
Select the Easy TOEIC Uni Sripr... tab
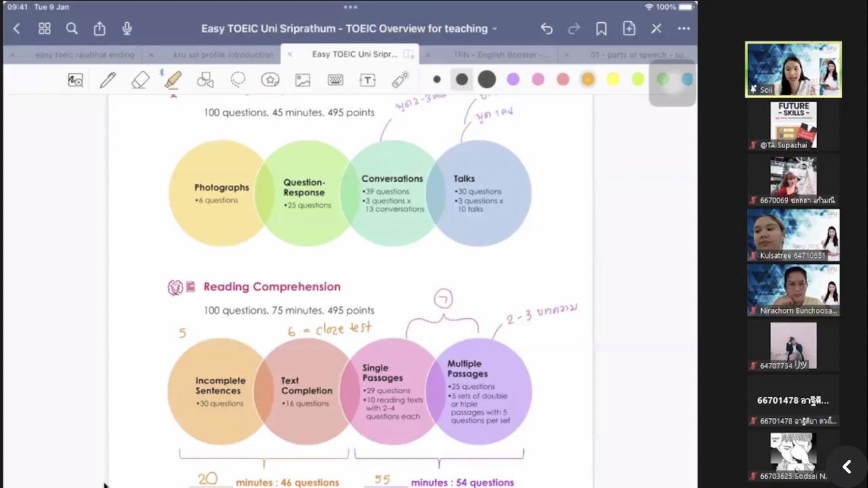coord(354,55)
